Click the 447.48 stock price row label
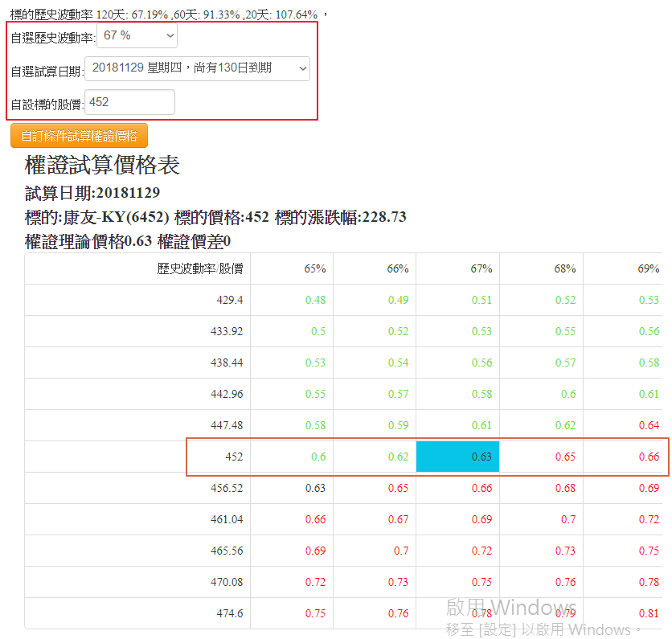Screen dimensions: 672x639 tap(227, 425)
